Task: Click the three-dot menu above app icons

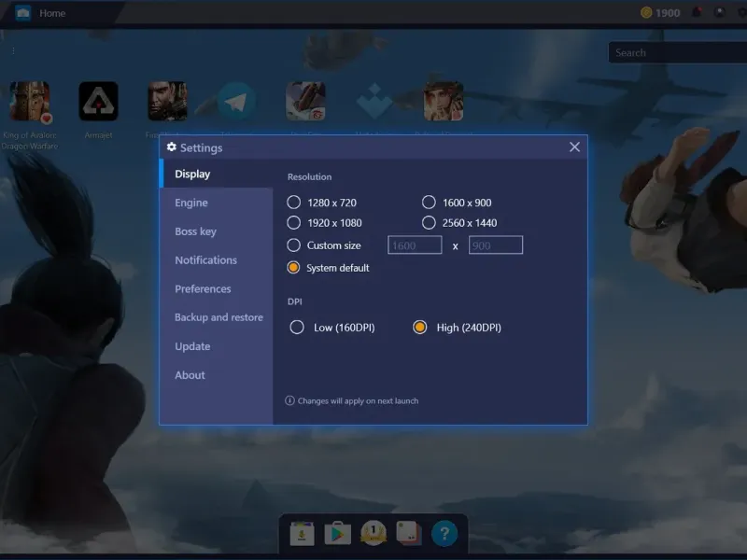Action: tap(13, 50)
